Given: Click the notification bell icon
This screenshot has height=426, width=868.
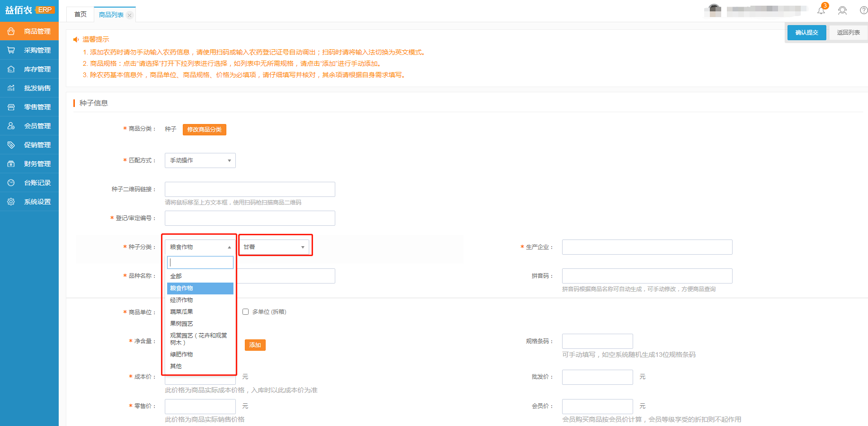Looking at the screenshot, I should pyautogui.click(x=821, y=10).
